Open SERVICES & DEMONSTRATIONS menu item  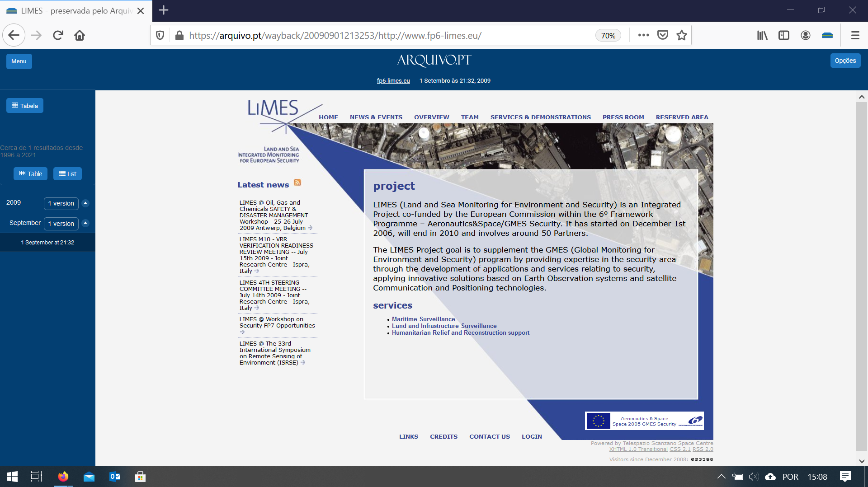click(541, 117)
